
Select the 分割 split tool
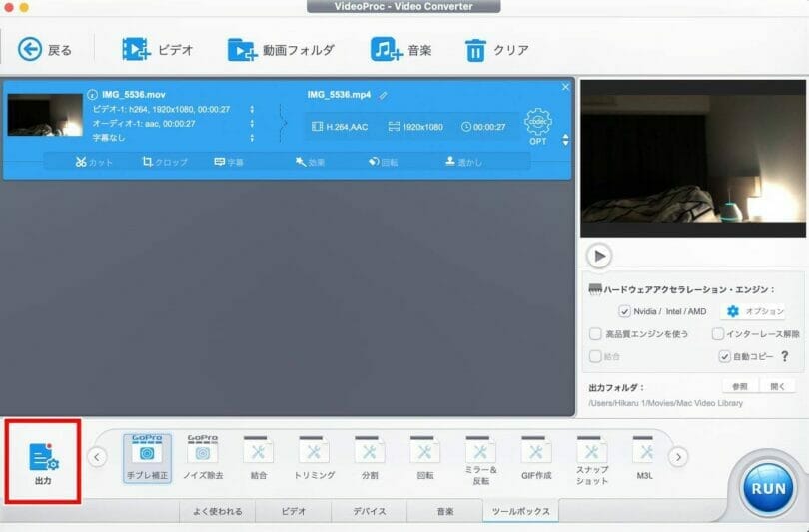coord(370,458)
